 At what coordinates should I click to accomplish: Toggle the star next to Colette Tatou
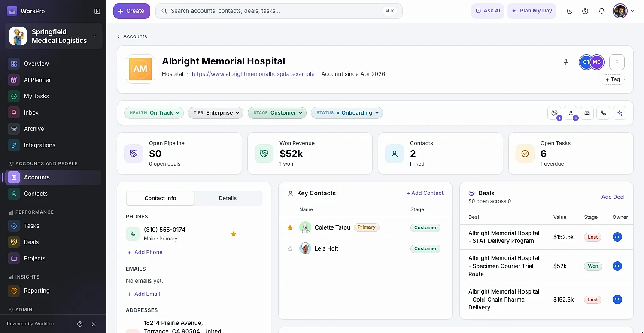290,227
